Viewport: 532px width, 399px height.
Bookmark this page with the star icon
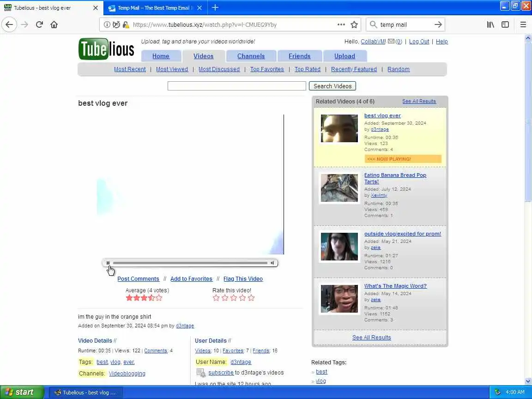[x=354, y=24]
